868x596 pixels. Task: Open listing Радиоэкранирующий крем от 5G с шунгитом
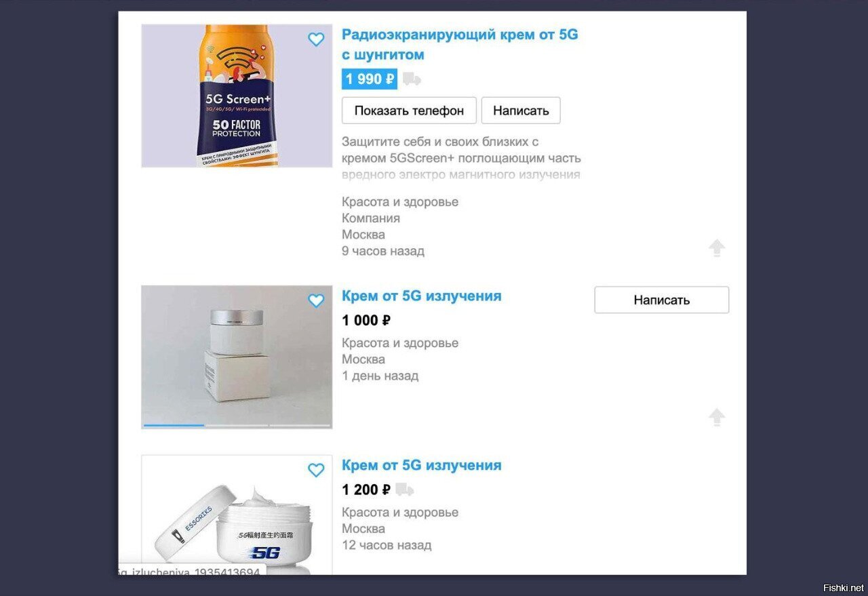[x=460, y=45]
